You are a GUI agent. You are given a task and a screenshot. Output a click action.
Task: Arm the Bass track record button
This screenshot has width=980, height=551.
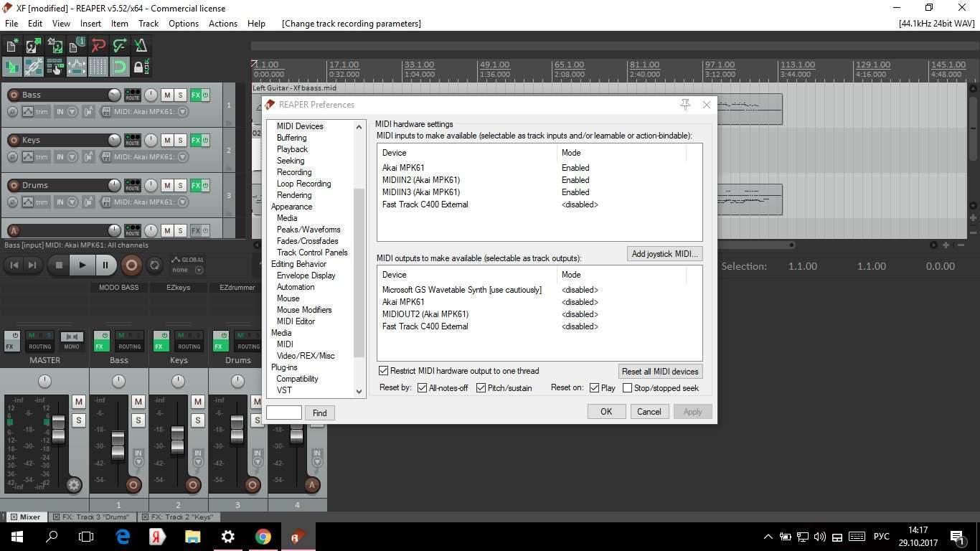(13, 95)
